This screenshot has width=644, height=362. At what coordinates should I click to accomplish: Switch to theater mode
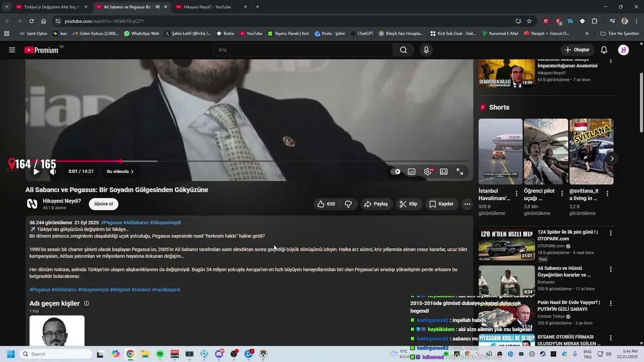coord(444,171)
